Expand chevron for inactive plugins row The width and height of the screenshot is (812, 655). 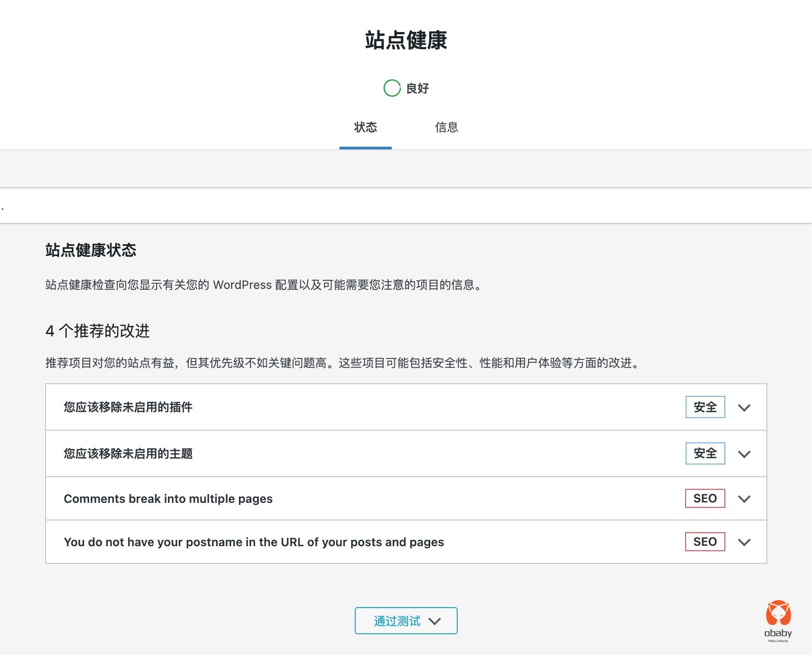tap(744, 408)
